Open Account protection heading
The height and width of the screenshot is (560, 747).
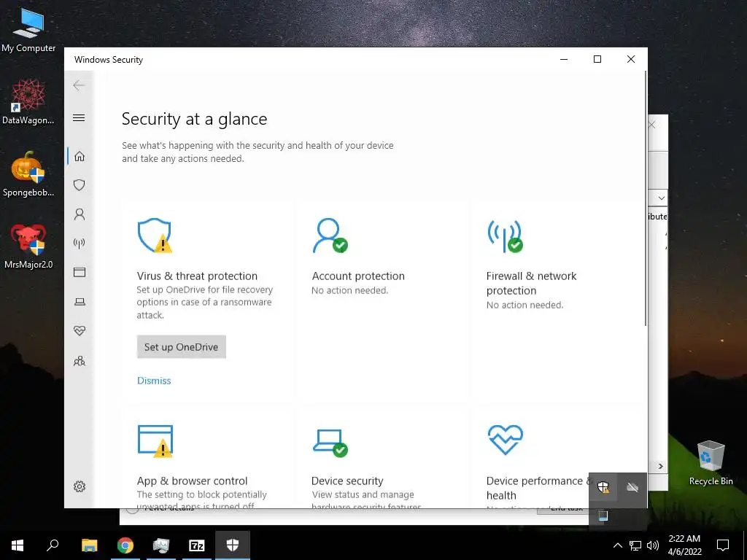click(x=358, y=276)
